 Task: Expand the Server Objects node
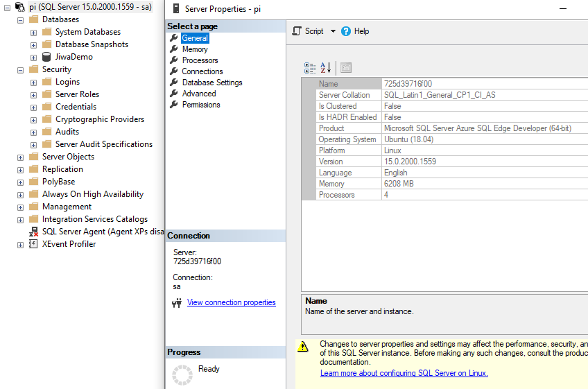20,157
